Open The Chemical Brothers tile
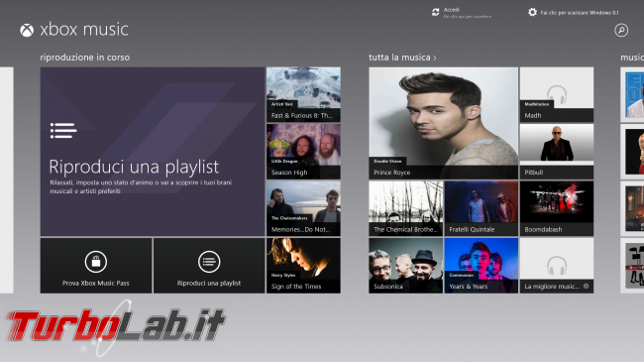Viewport: 644px width, 362px height. tap(406, 208)
